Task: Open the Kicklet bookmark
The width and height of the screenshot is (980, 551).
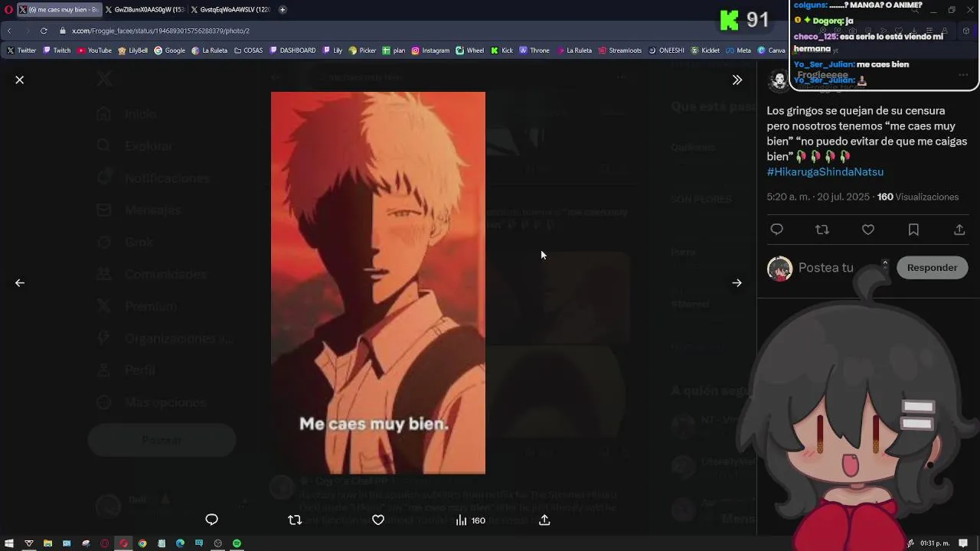Action: coord(705,51)
